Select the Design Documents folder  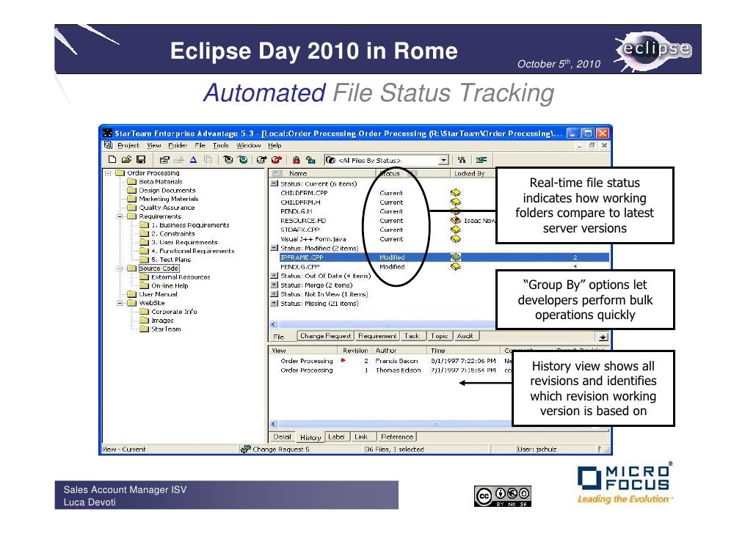(167, 191)
